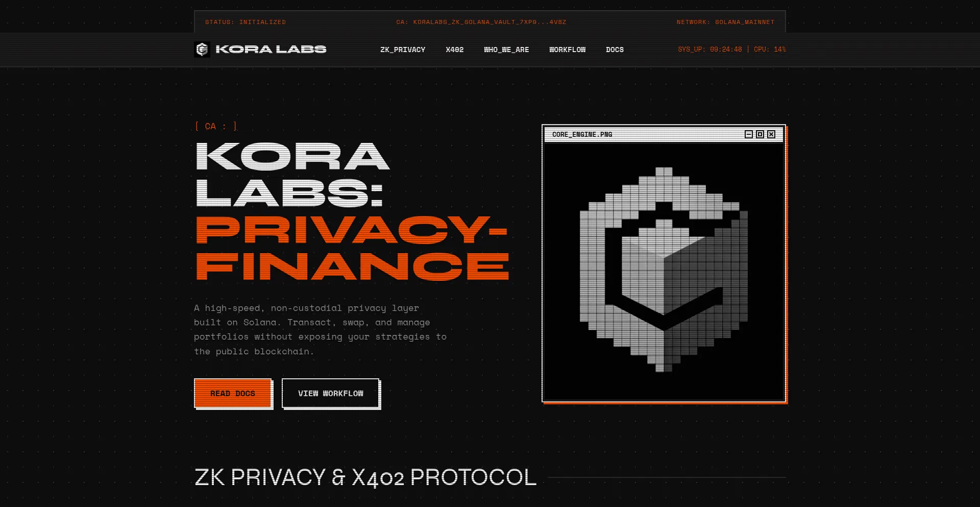The height and width of the screenshot is (507, 980).
Task: Click the [ CA : ] label above the headline
Action: coord(216,126)
